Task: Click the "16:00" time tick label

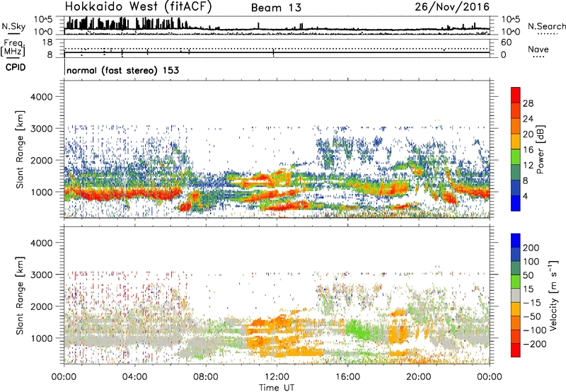Action: point(347,377)
